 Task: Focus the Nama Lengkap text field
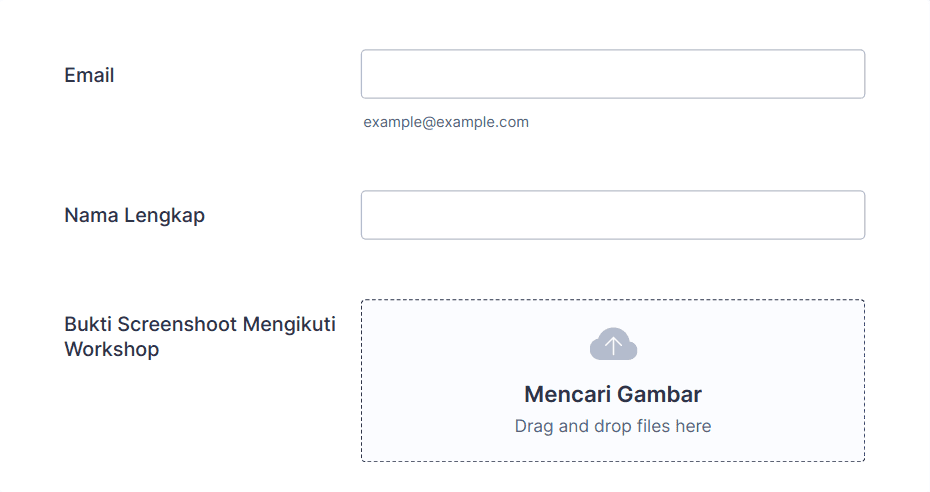(x=613, y=215)
